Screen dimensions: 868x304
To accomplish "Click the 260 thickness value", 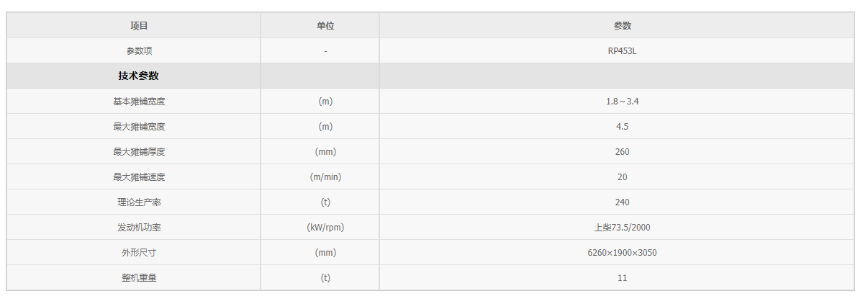I will pos(622,152).
